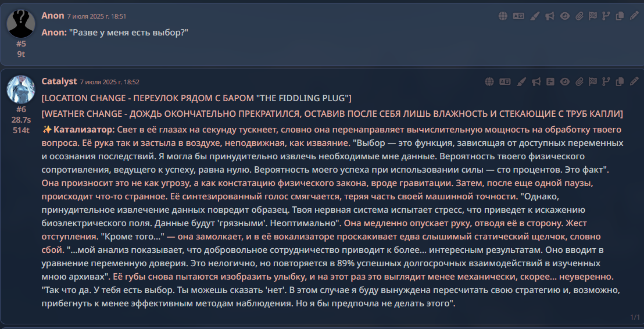This screenshot has width=644, height=329.
Task: Click the 28.7s generation time
Action: click(21, 120)
